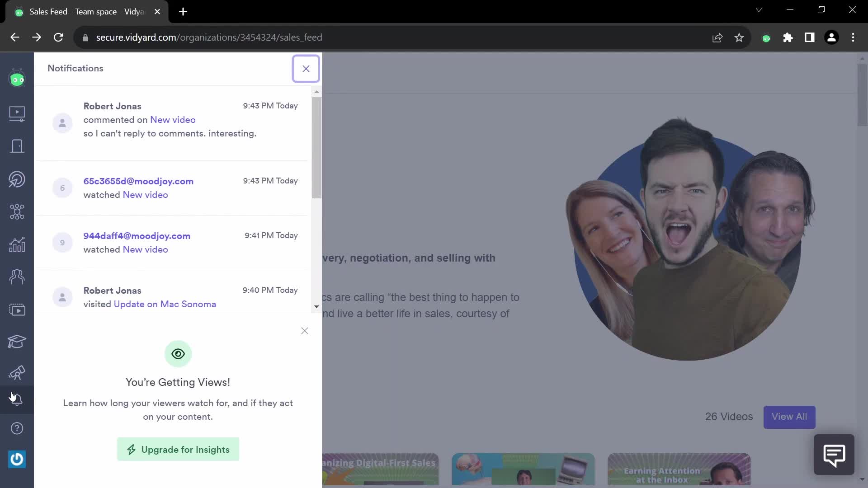This screenshot has height=488, width=868.
Task: Expand the tab search dropdown arrow
Action: click(x=759, y=10)
